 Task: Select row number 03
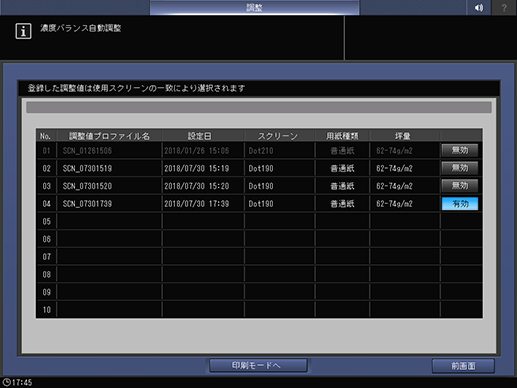[46, 186]
